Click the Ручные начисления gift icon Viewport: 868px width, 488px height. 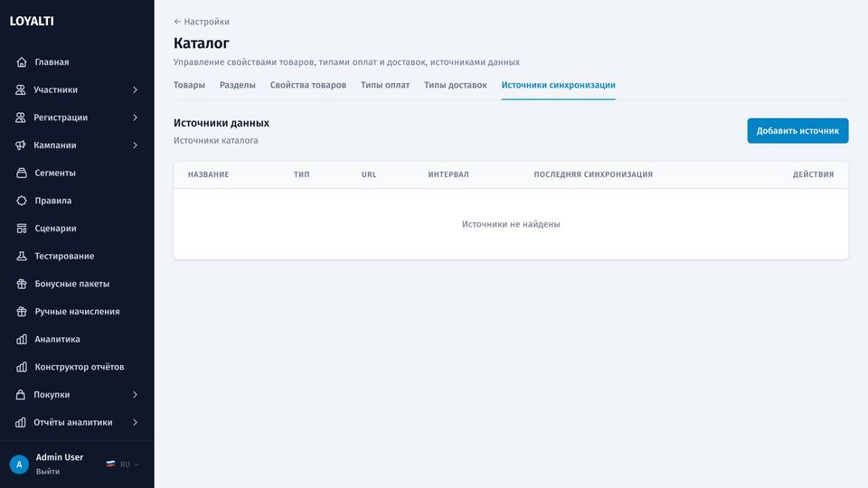22,311
